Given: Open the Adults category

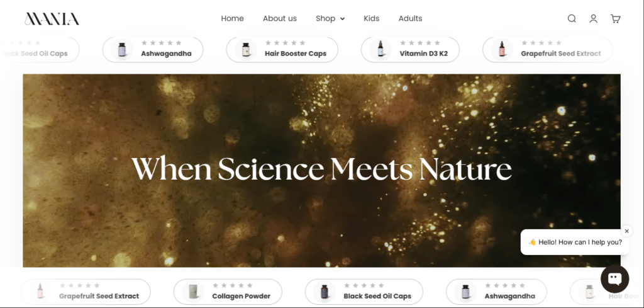Looking at the screenshot, I should tap(410, 18).
